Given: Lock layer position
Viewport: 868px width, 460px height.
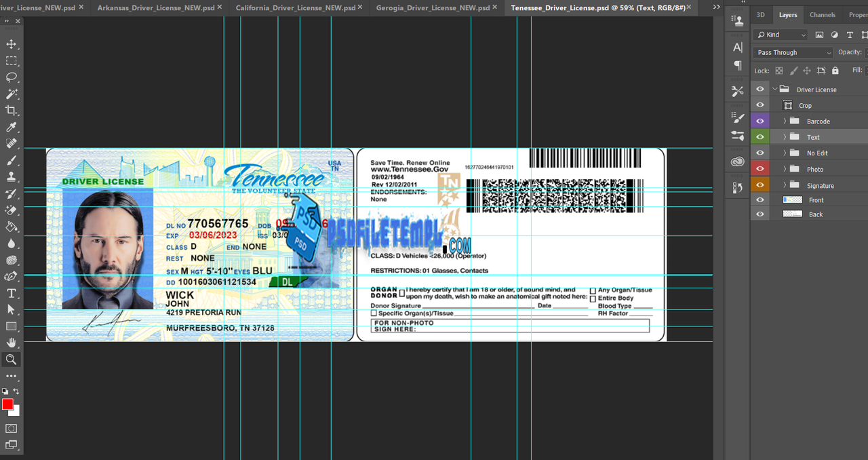Looking at the screenshot, I should pyautogui.click(x=807, y=71).
